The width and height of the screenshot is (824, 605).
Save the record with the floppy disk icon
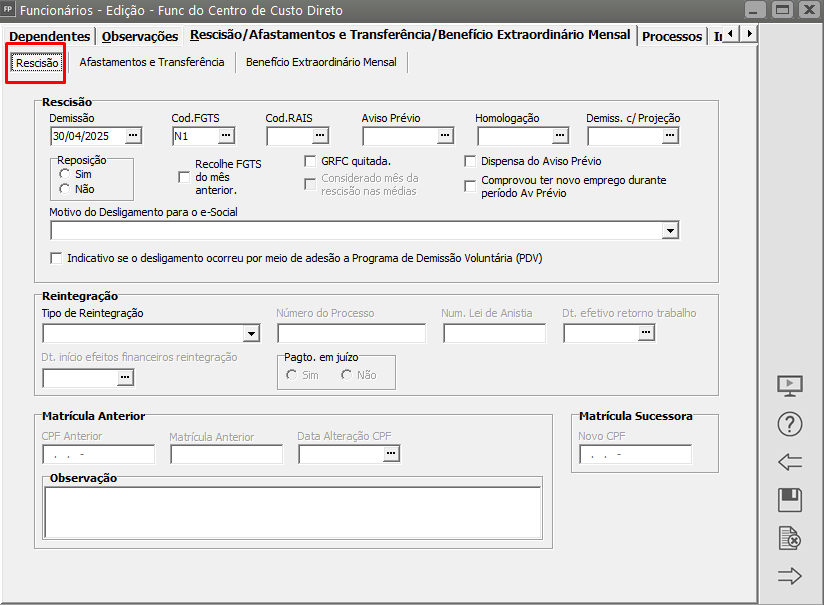(x=790, y=500)
